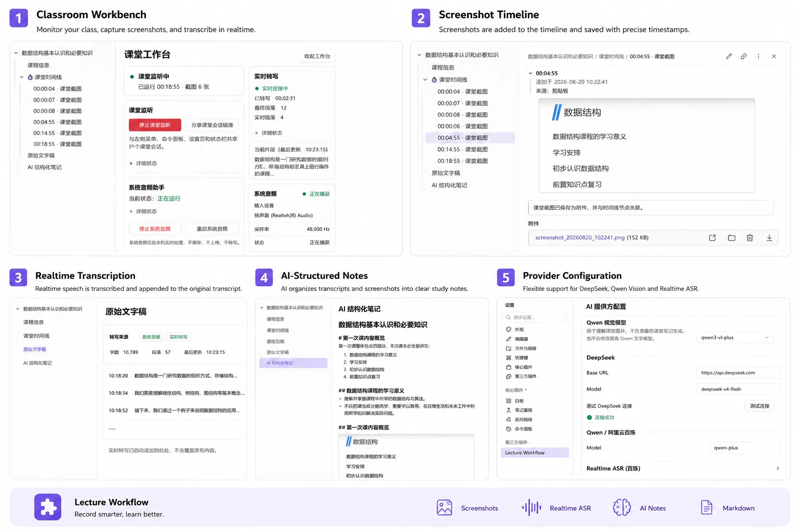Image resolution: width=798 pixels, height=532 pixels.
Task: Click the 笔记重组 icon in settings sidebar
Action: (x=509, y=410)
